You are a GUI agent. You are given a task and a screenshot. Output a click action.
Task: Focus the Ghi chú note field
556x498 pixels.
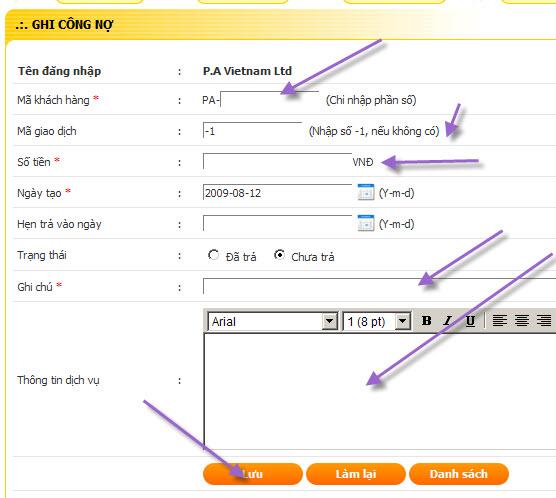(379, 286)
